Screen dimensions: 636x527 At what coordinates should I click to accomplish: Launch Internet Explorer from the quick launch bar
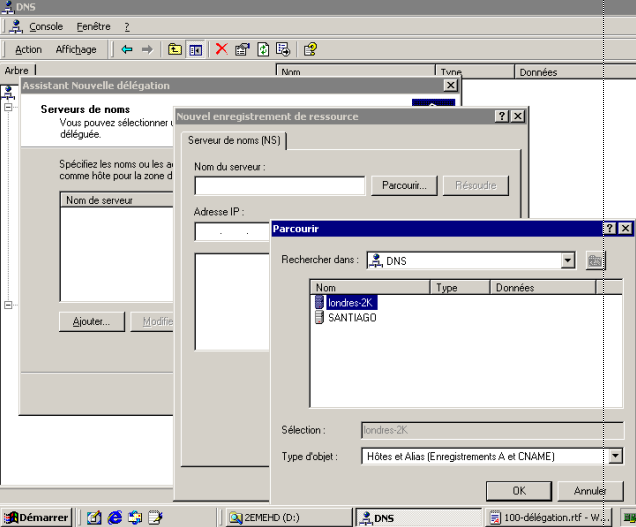coord(114,518)
